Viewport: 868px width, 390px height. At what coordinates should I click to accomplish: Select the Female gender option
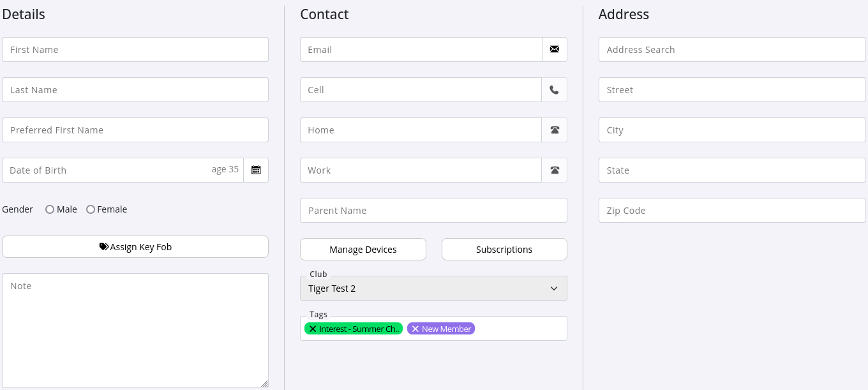pyautogui.click(x=91, y=209)
